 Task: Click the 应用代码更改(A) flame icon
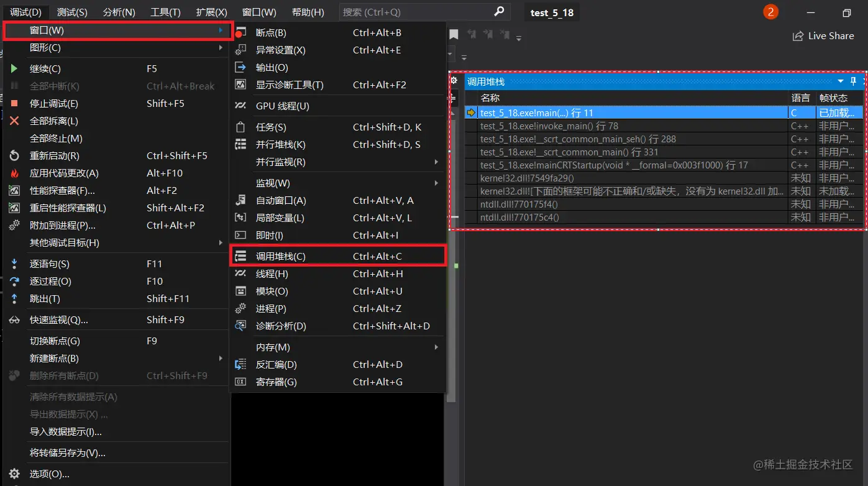click(x=14, y=173)
